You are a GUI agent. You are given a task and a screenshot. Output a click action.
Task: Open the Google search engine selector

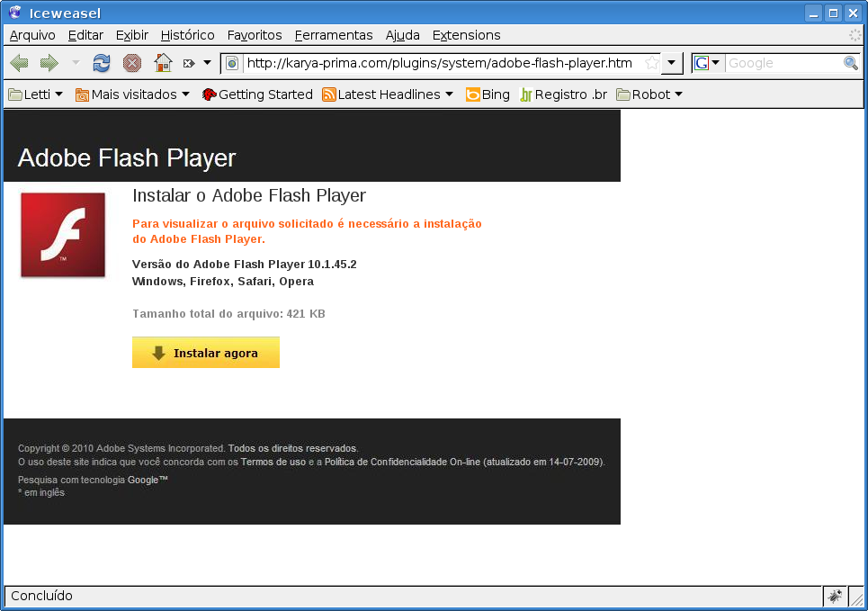click(708, 63)
